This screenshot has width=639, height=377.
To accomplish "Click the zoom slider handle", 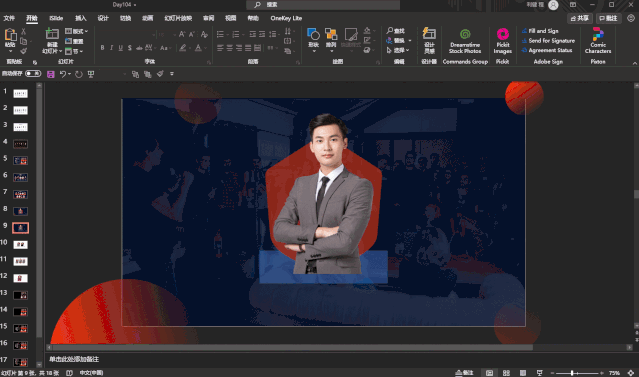I will coord(572,373).
